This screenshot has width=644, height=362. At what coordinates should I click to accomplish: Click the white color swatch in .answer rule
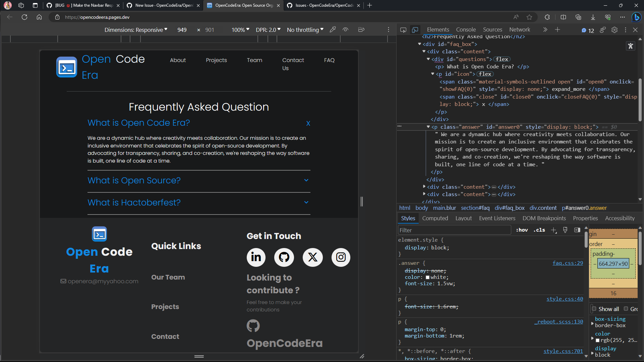tap(428, 277)
